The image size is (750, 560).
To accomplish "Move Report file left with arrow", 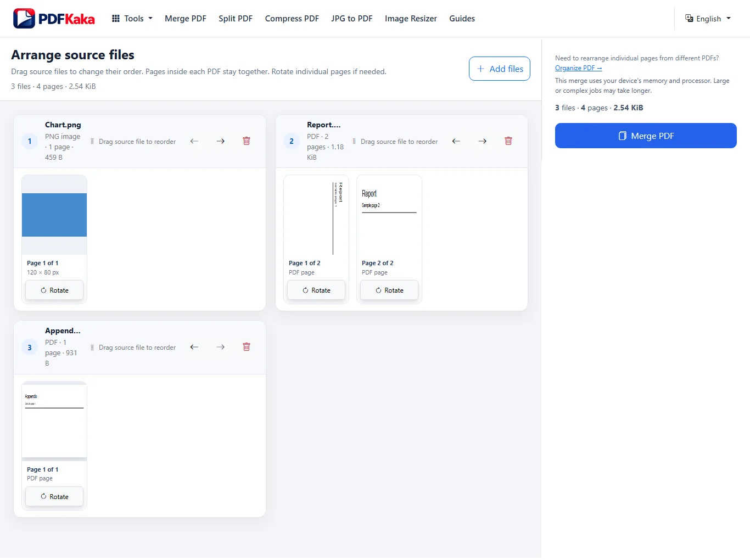I will 456,141.
